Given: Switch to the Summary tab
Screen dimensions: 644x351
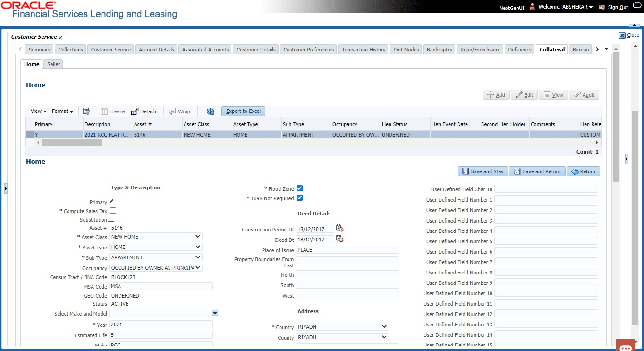Looking at the screenshot, I should point(40,50).
